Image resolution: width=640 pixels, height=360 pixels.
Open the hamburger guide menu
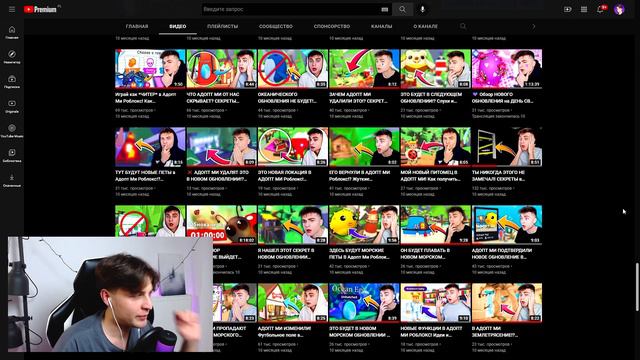coord(12,9)
